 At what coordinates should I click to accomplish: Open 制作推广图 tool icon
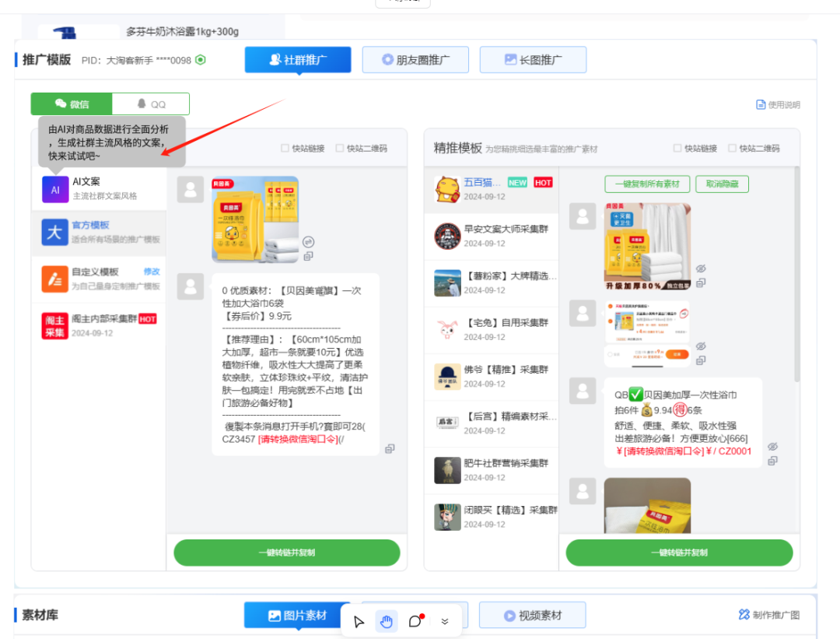coord(744,614)
